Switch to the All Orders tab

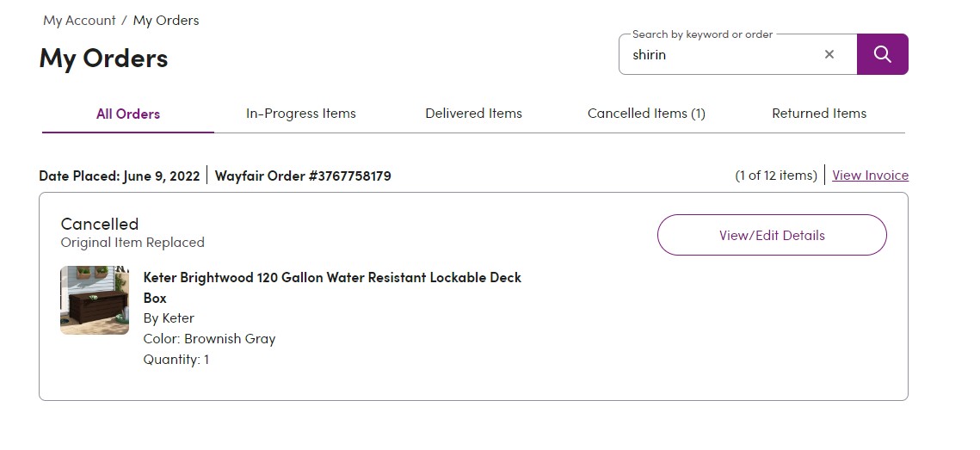click(x=128, y=114)
